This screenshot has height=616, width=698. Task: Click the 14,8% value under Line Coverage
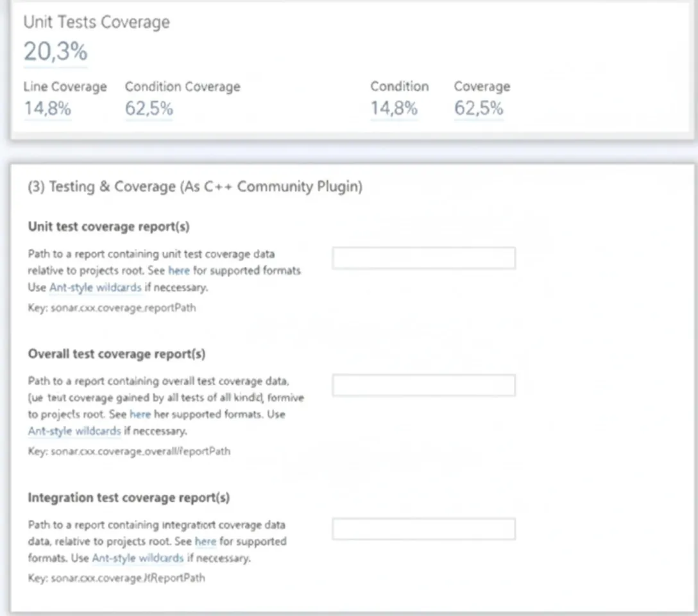point(47,108)
